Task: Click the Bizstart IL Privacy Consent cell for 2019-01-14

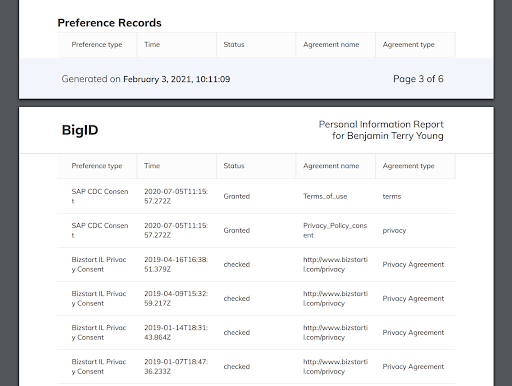Action: (99, 332)
